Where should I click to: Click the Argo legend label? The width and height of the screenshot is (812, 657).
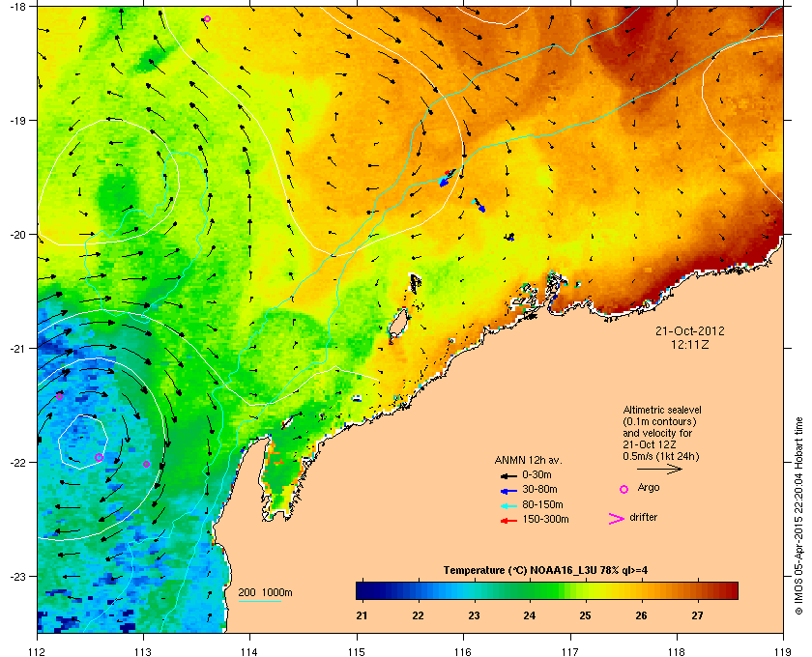point(649,488)
